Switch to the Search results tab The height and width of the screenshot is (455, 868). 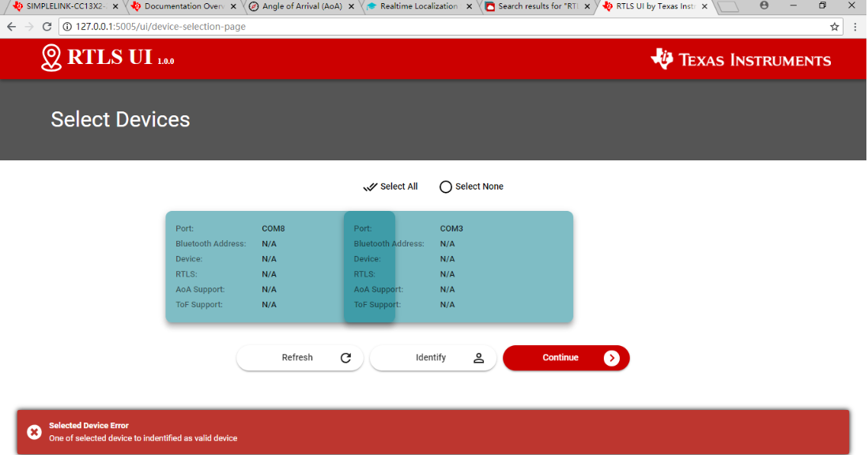tap(538, 6)
